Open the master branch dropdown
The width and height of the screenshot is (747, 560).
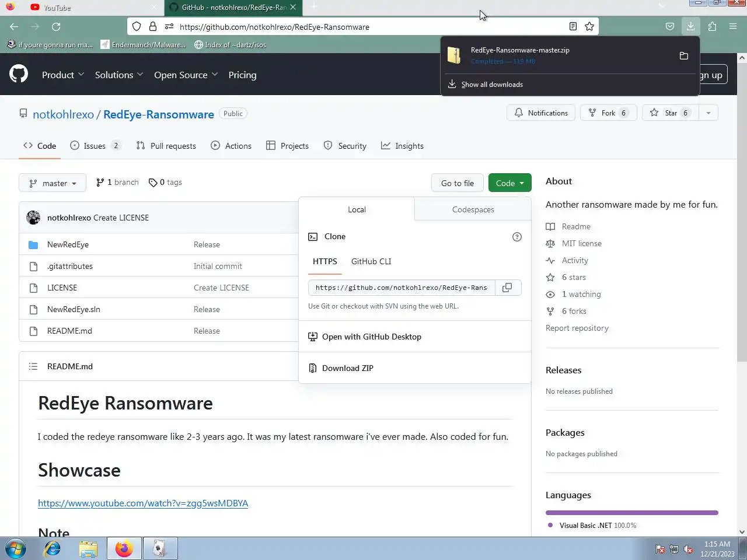point(53,183)
